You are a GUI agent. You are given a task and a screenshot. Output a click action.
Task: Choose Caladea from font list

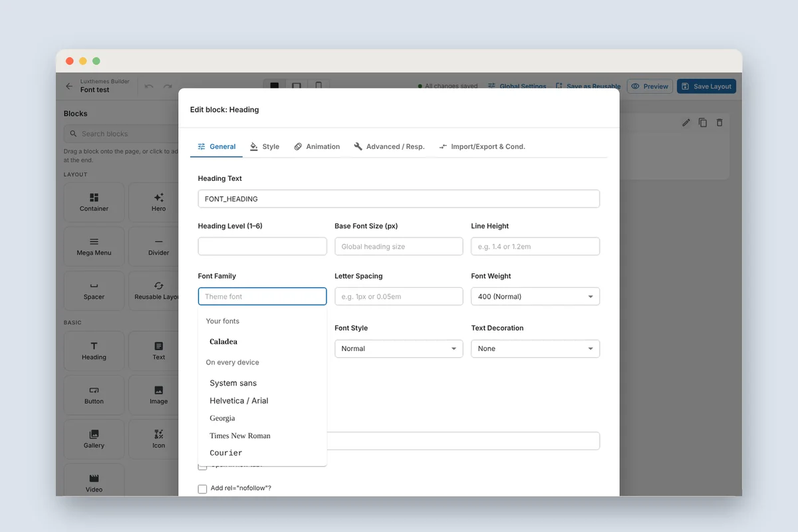263,342
